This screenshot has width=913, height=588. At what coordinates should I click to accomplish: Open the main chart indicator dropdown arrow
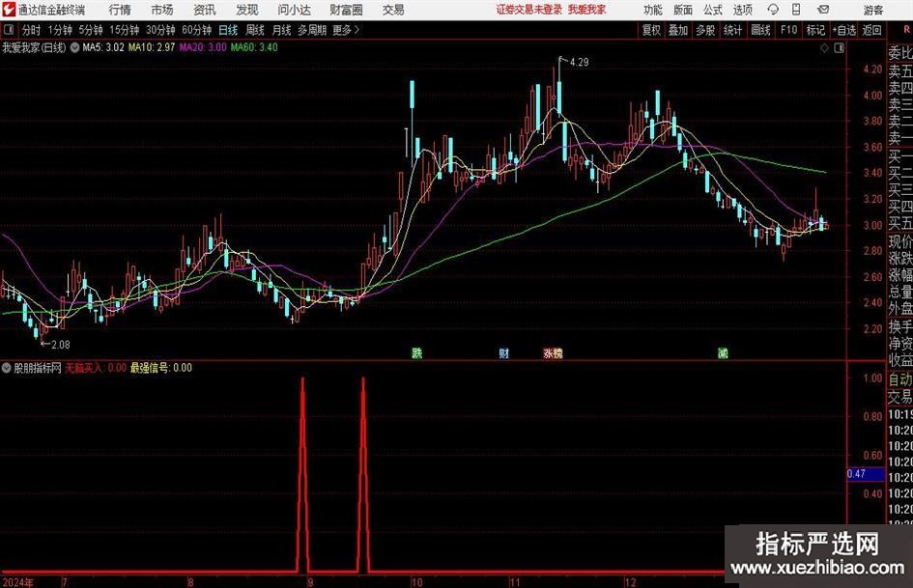74,47
